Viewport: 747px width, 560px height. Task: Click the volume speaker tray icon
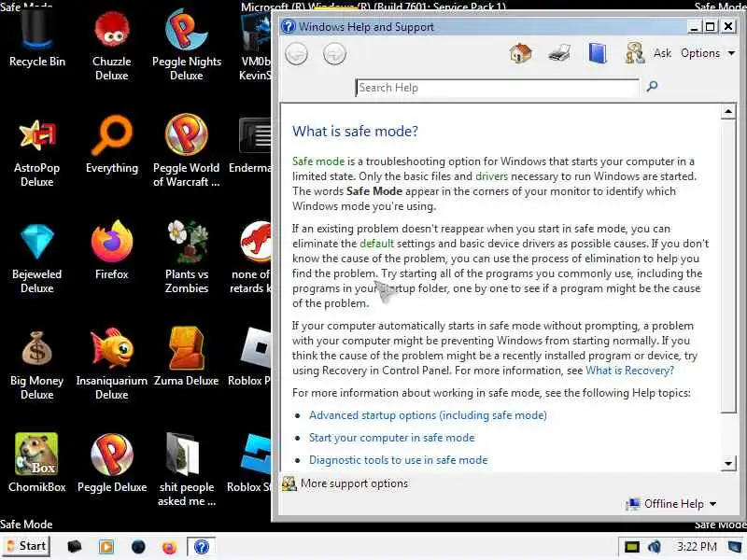coord(655,547)
